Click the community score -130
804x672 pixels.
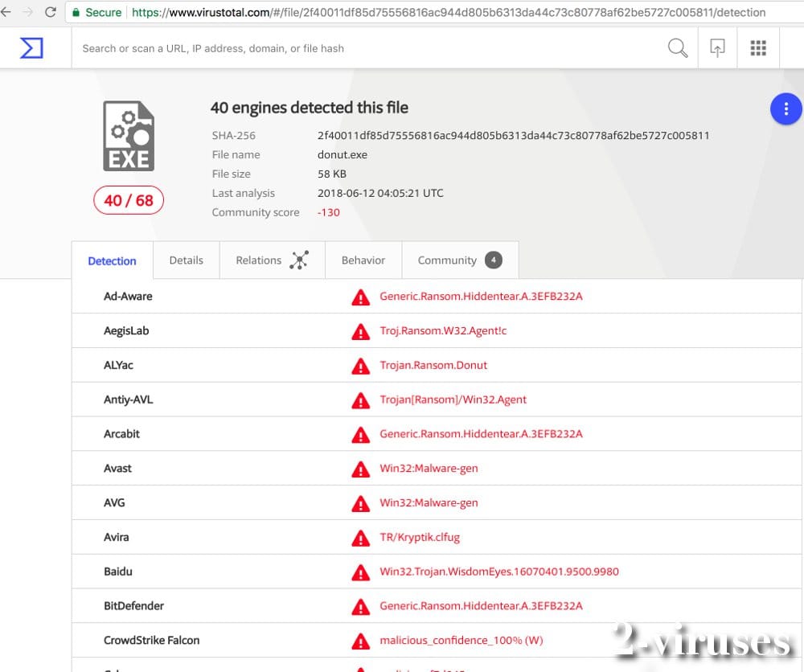tap(329, 212)
